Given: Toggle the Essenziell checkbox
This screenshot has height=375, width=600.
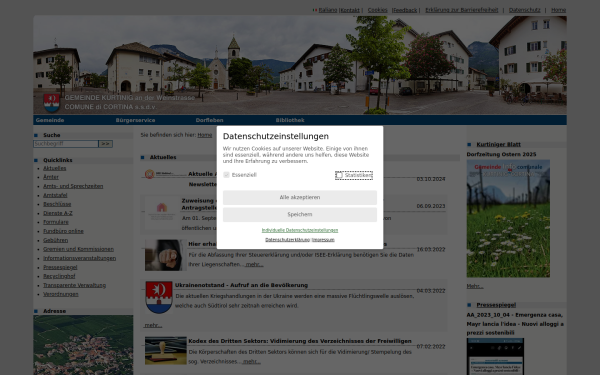Looking at the screenshot, I should (226, 175).
